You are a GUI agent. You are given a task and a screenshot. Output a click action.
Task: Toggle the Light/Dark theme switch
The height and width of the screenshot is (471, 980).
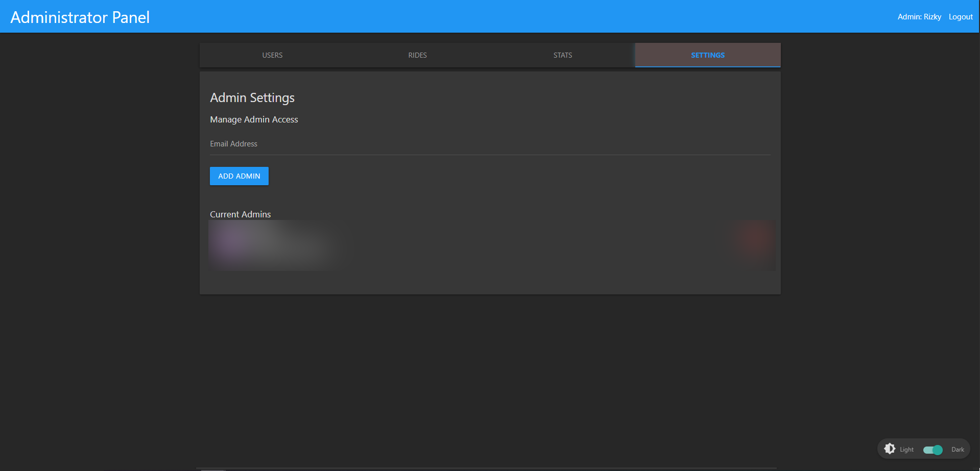click(x=933, y=450)
